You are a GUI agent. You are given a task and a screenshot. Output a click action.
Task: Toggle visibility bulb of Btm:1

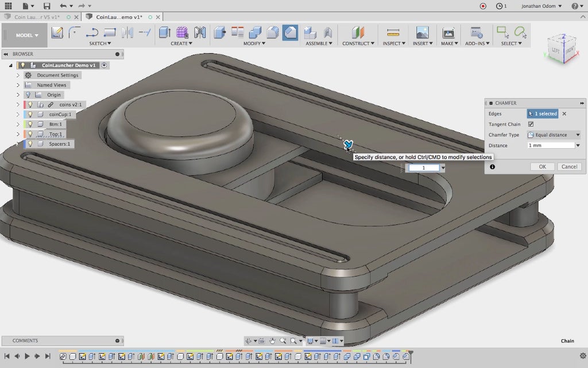[x=30, y=124]
